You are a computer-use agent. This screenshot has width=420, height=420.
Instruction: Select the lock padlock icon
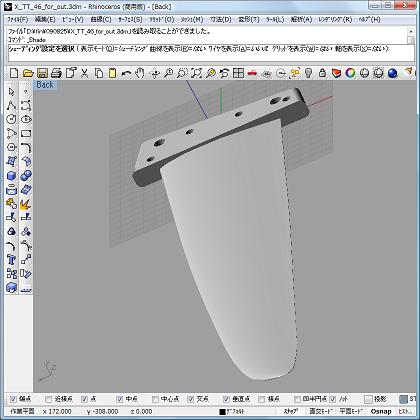pos(322,73)
